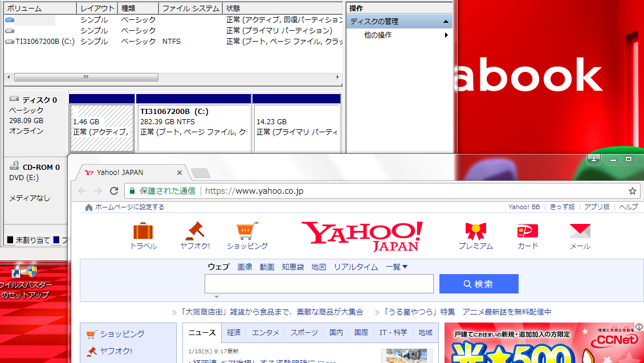Click the browser back arrow
Viewport: 644px width, 363px height.
(x=82, y=191)
